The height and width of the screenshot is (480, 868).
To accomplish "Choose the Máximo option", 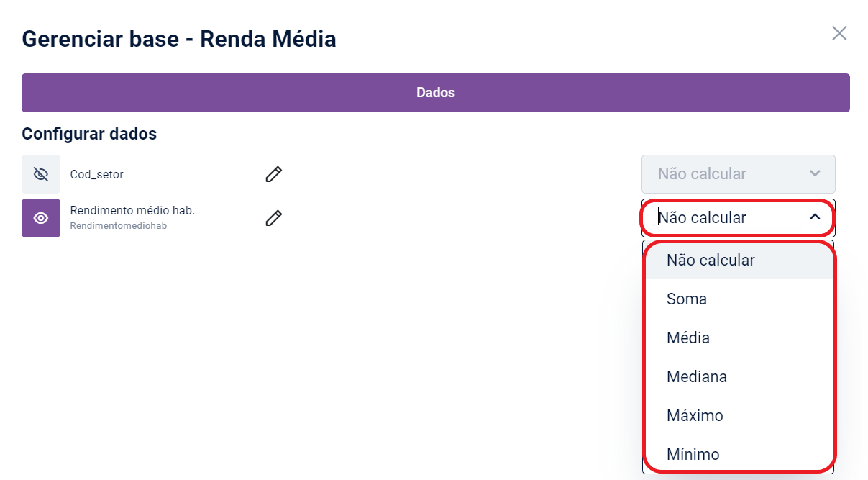I will 695,416.
